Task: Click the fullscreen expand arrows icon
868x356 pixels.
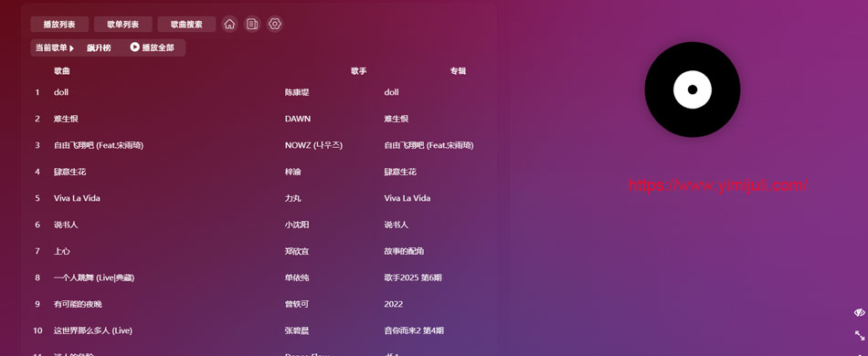Action: click(x=860, y=336)
